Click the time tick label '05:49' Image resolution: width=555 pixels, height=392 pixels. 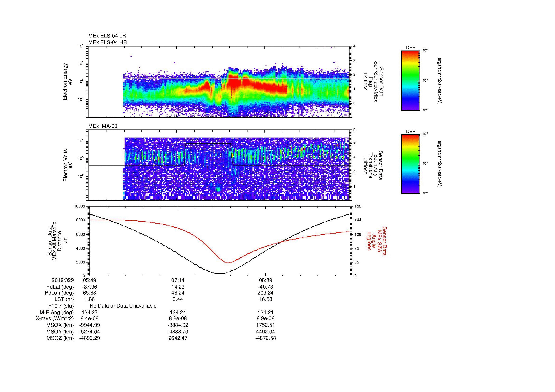click(x=89, y=280)
